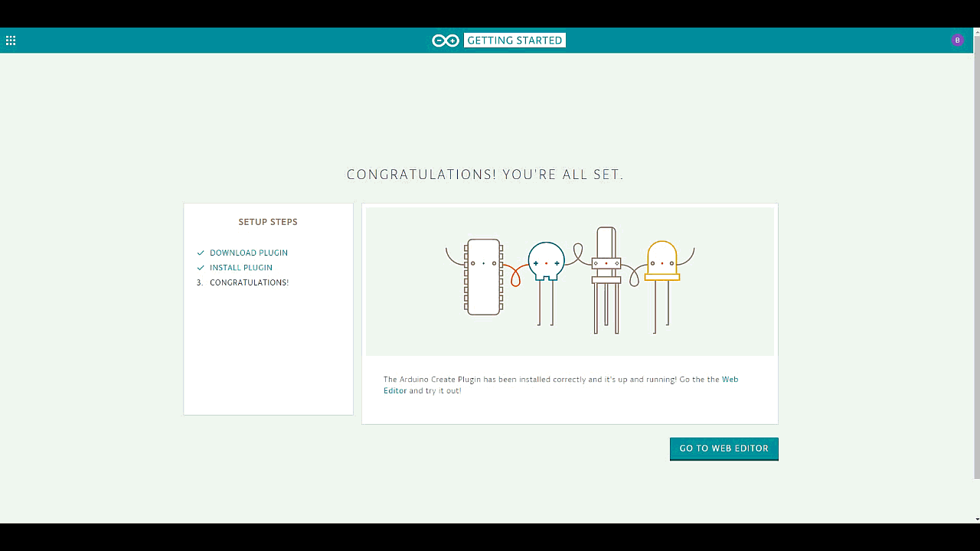Click the Setup Steps panel heading

click(268, 222)
